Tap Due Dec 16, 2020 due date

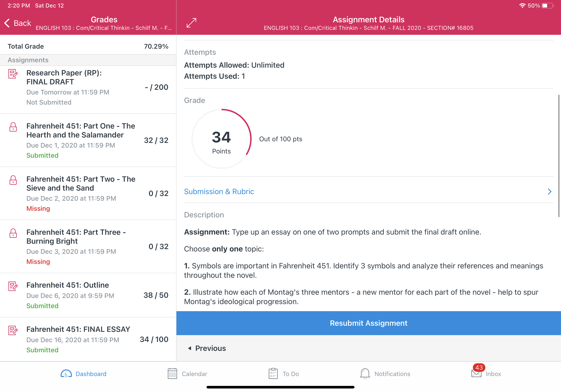[x=73, y=340]
